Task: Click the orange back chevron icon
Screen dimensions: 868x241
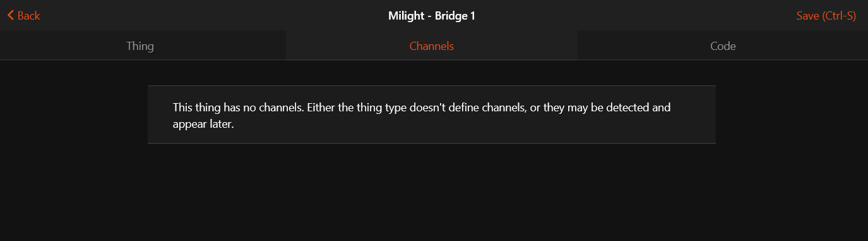Action: pos(11,15)
